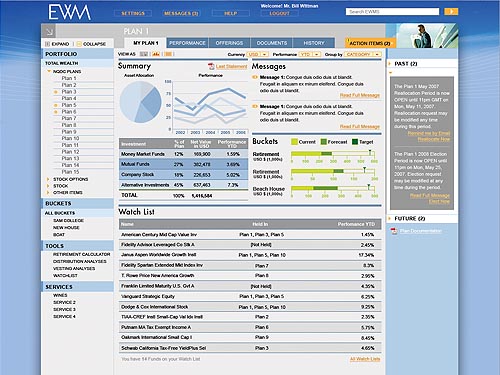Open the History tab

coord(314,43)
